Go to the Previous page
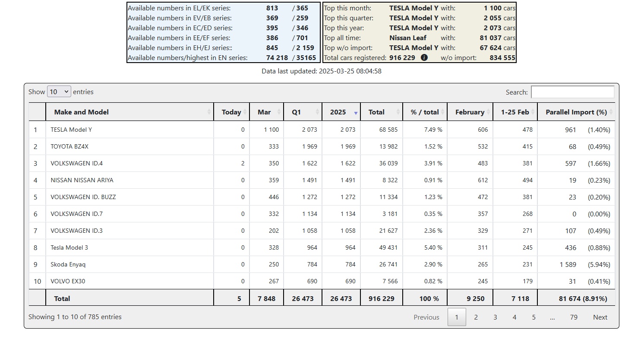Screen dimensions: 644x339 pyautogui.click(x=426, y=317)
